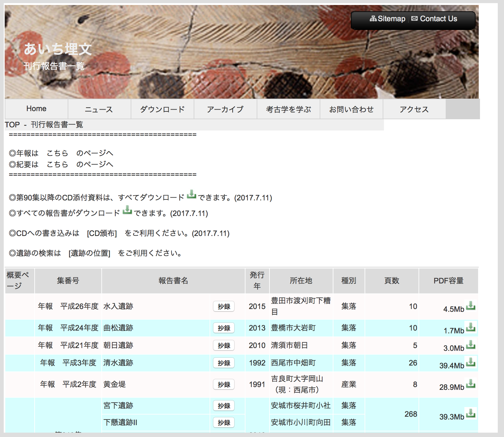The width and height of the screenshot is (504, 437).
Task: Click publication year 1992
Action: tap(257, 363)
